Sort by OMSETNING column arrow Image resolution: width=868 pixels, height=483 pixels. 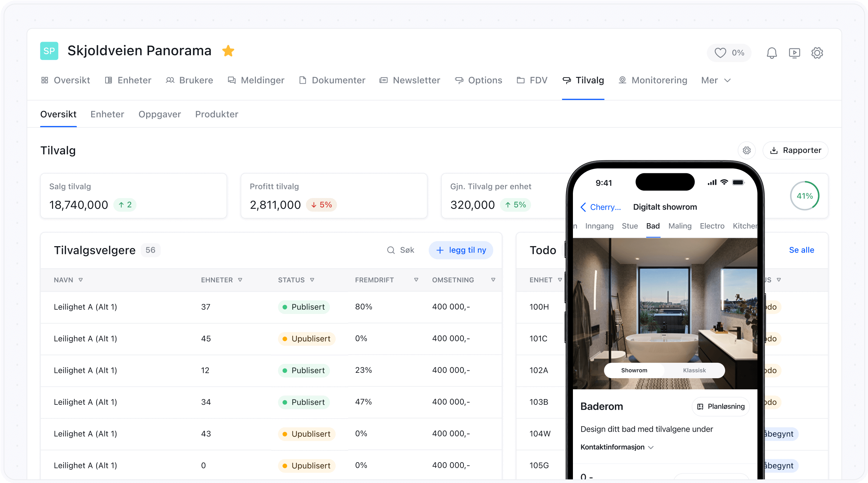tap(493, 280)
